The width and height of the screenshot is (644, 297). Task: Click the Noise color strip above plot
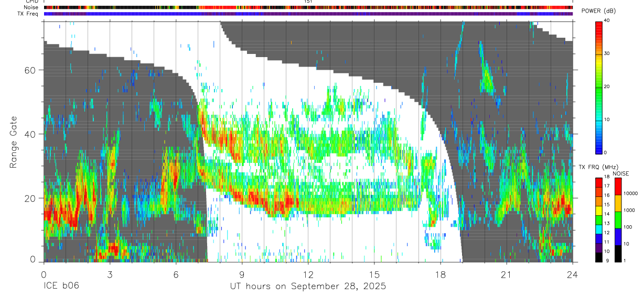coord(308,7)
